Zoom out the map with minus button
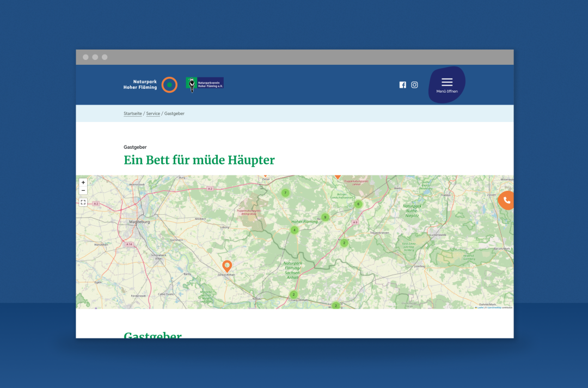 [x=83, y=191]
